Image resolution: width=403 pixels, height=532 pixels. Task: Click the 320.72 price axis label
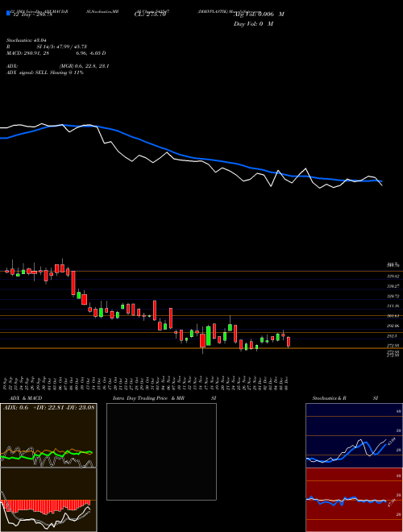click(x=393, y=296)
